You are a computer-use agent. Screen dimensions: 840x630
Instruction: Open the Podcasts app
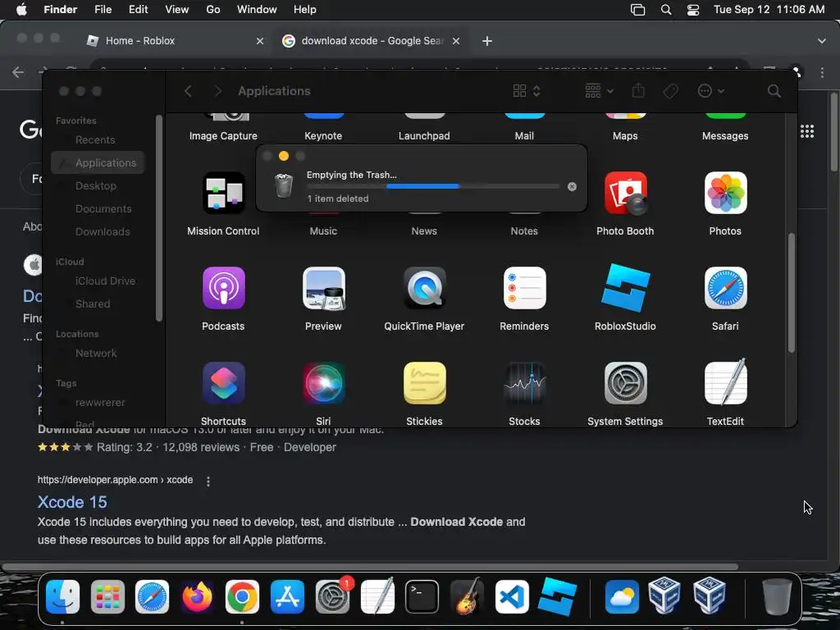click(x=223, y=288)
